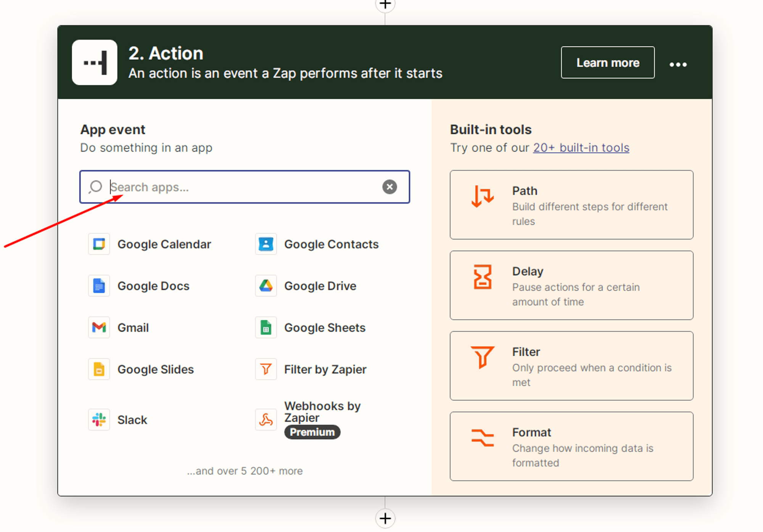The width and height of the screenshot is (763, 532).
Task: Choose the Google Contacts icon
Action: point(266,244)
